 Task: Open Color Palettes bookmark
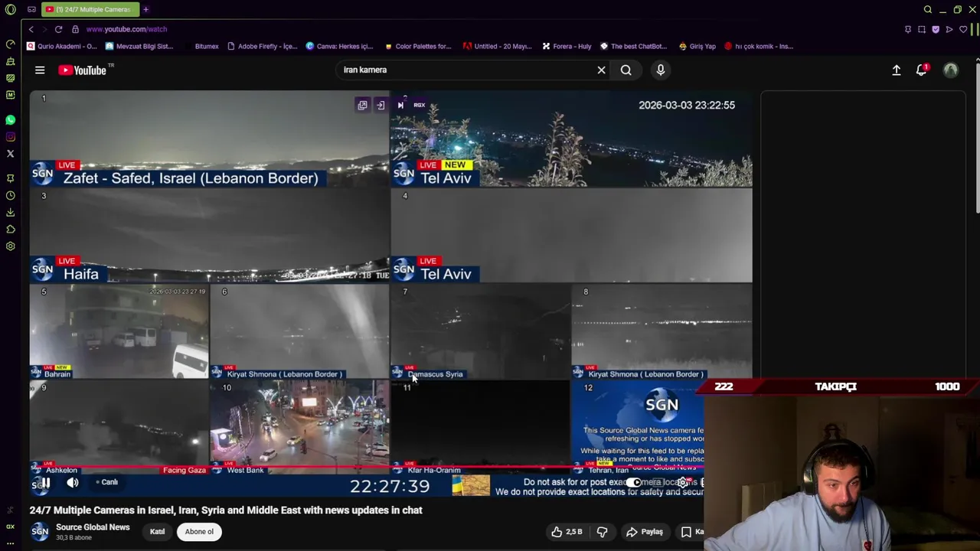418,46
